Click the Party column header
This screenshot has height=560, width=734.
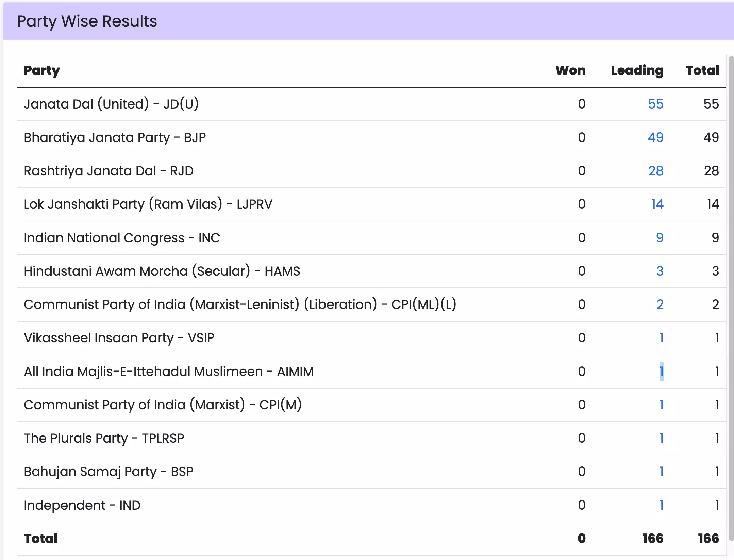click(x=42, y=70)
